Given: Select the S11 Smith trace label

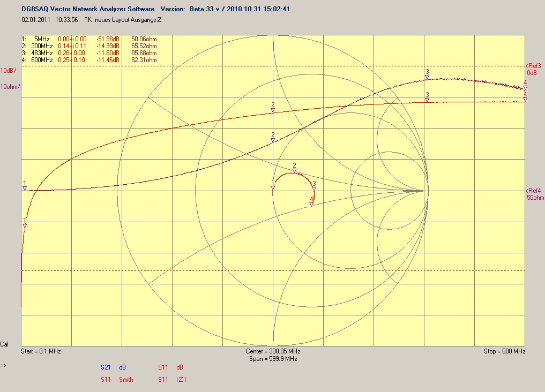Looking at the screenshot, I should (117, 380).
